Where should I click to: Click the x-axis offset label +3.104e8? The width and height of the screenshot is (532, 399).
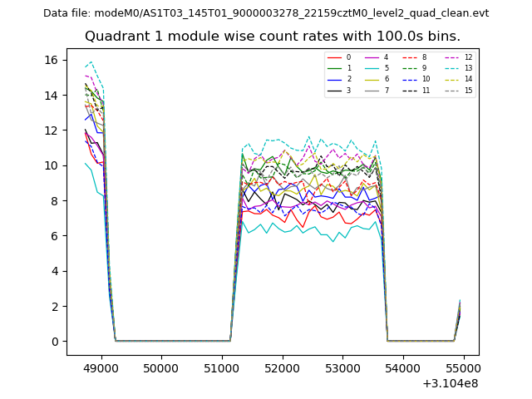[x=450, y=383]
